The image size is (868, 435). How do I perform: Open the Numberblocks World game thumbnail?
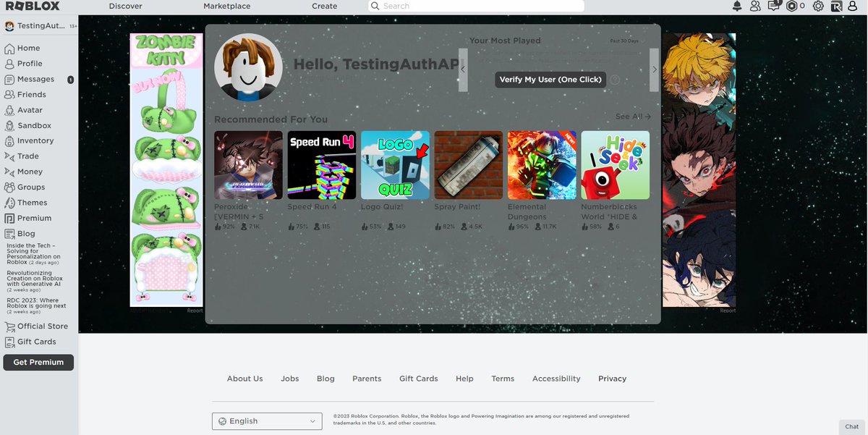(x=616, y=165)
